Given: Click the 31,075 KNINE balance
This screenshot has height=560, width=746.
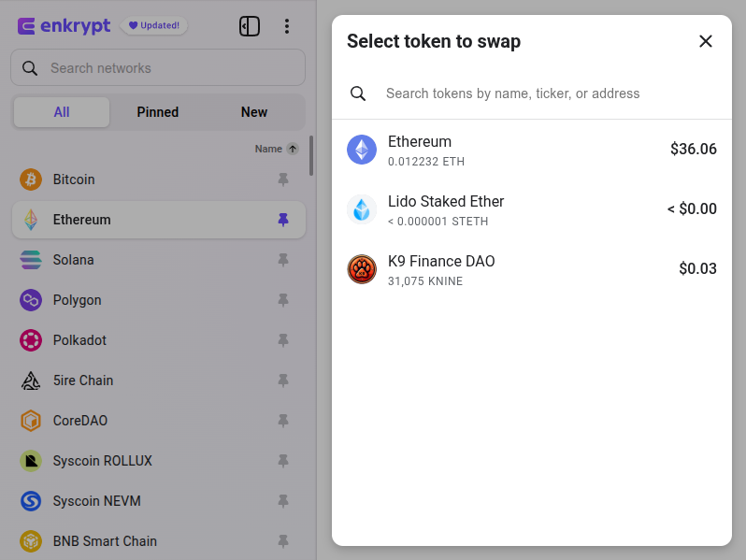Looking at the screenshot, I should click(x=425, y=281).
